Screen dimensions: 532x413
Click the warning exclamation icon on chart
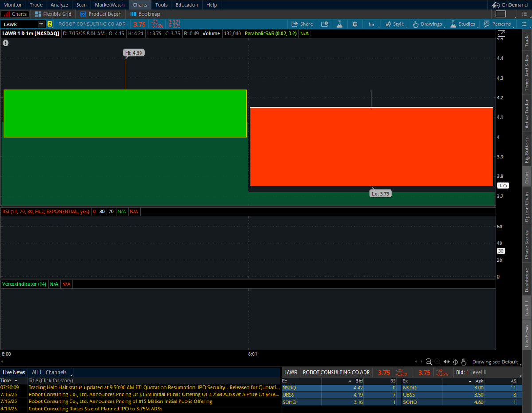(x=6, y=43)
